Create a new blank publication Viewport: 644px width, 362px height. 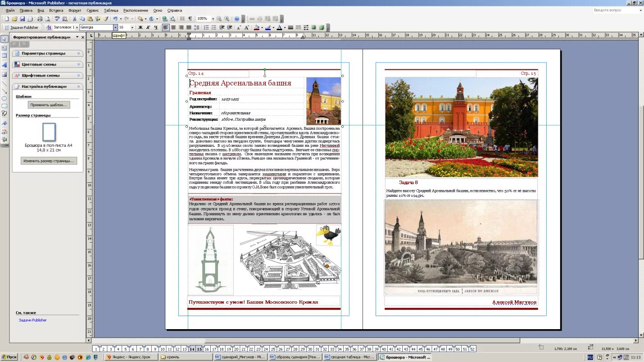click(x=7, y=19)
